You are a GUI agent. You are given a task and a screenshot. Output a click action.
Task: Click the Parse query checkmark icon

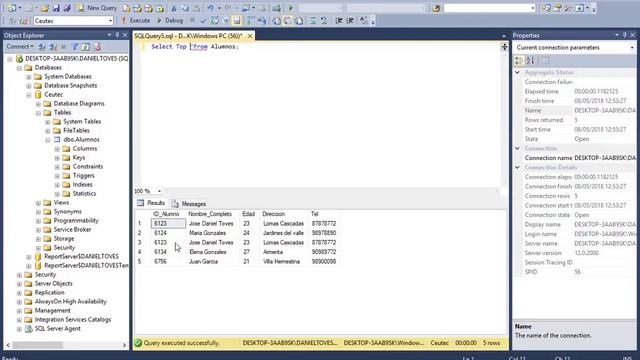click(203, 20)
